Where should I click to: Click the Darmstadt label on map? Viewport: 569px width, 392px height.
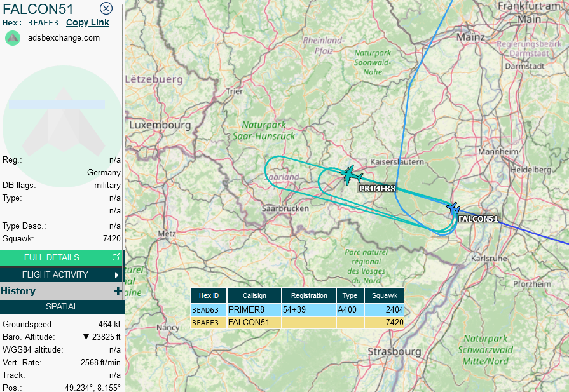tap(524, 66)
